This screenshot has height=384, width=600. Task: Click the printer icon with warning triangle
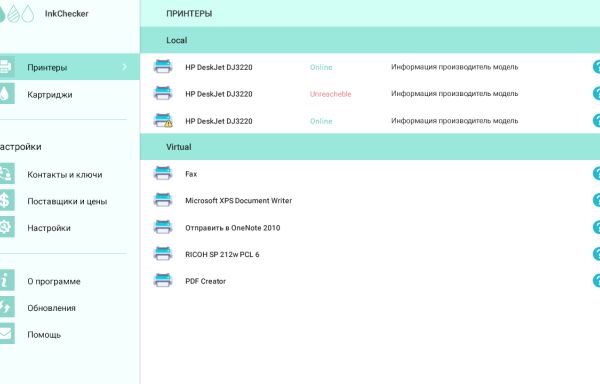pos(163,120)
